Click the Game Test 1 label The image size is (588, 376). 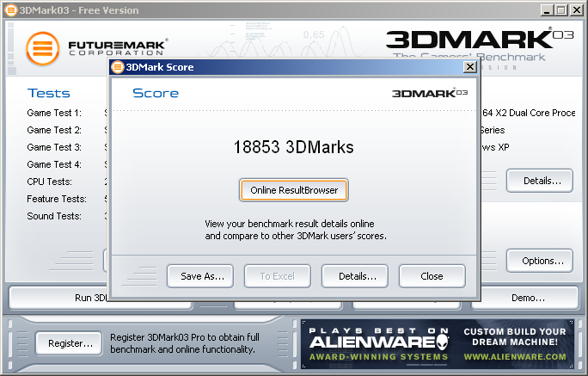(54, 113)
